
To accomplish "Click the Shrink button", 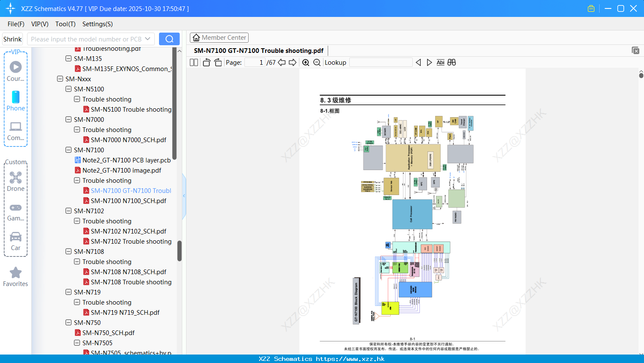I will click(13, 39).
